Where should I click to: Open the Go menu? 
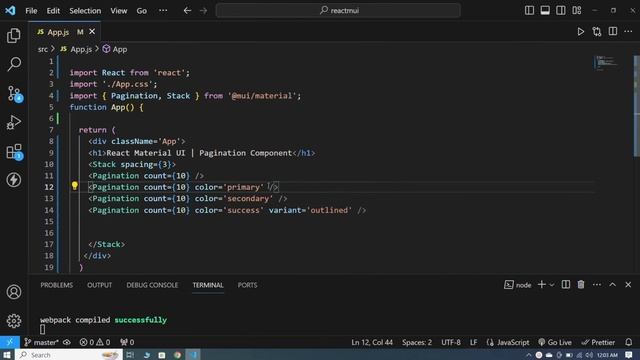pyautogui.click(x=142, y=11)
